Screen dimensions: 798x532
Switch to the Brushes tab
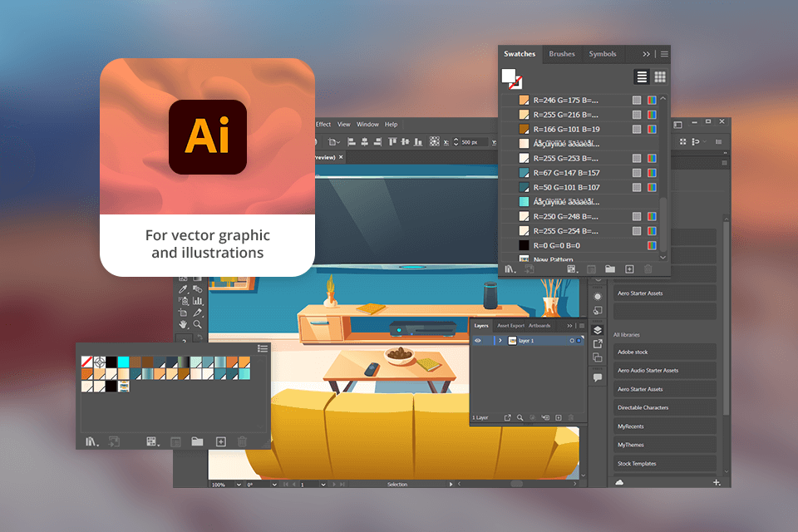pyautogui.click(x=562, y=54)
